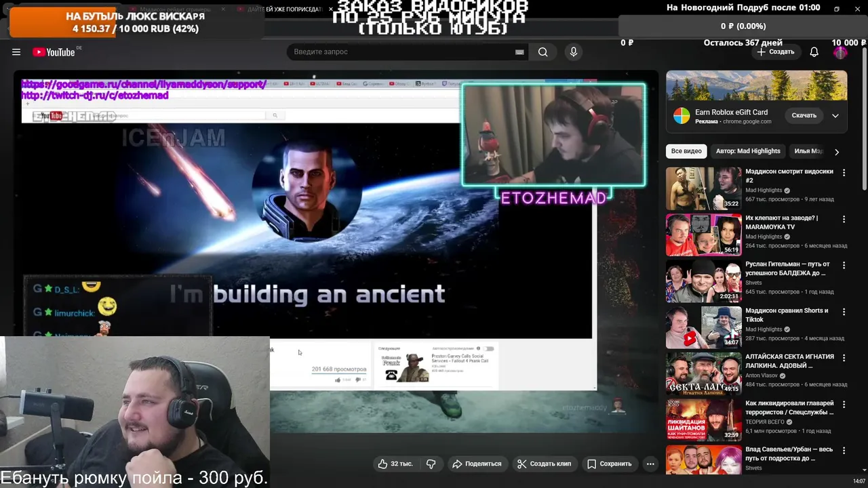The height and width of the screenshot is (488, 868).
Task: Click 'Поделиться' share button
Action: [477, 464]
